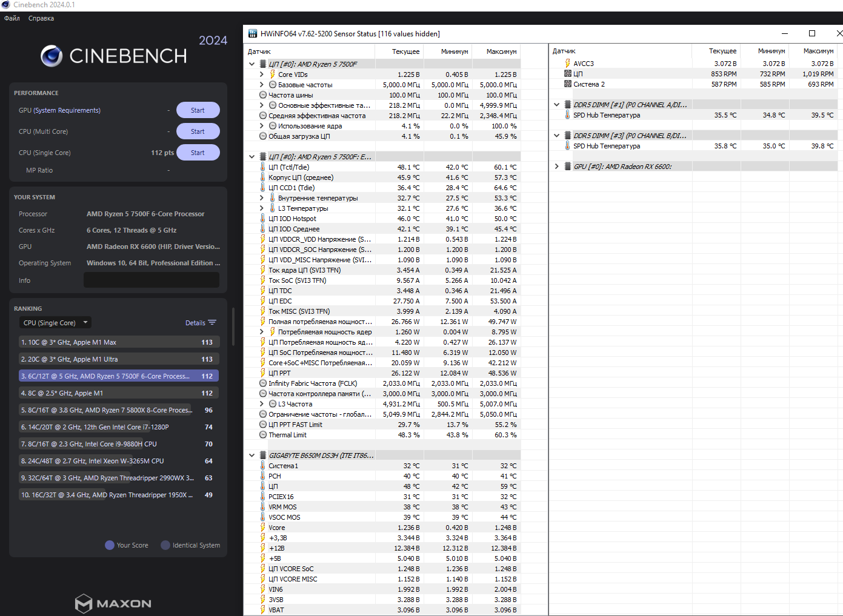The width and height of the screenshot is (843, 616).
Task: Collapse the GIGABYTE B650M DS3H group
Action: pyautogui.click(x=252, y=455)
